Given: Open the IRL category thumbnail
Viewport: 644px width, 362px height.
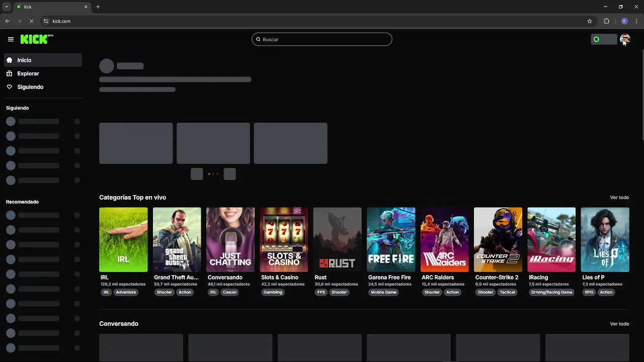Looking at the screenshot, I should coord(123,239).
